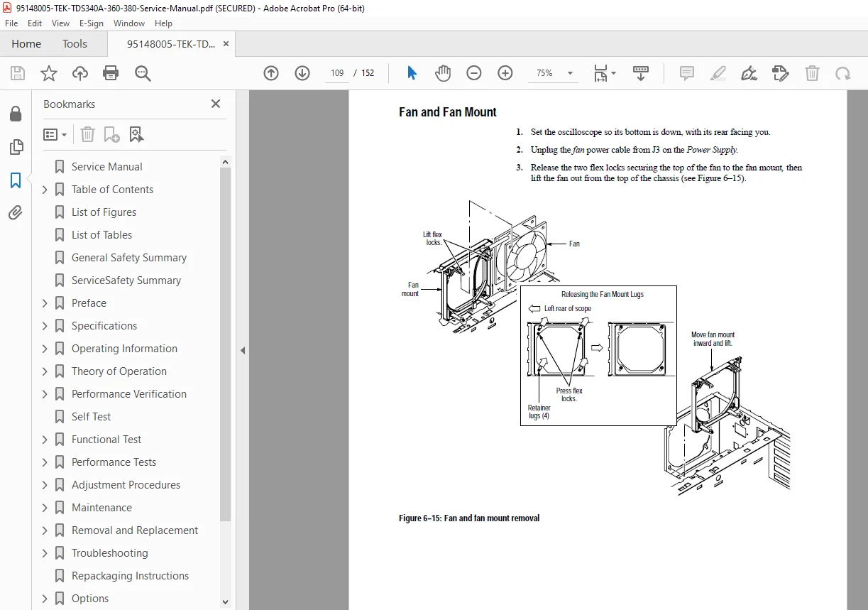Expand the Troubleshooting bookmark
This screenshot has height=610, width=868.
[45, 553]
